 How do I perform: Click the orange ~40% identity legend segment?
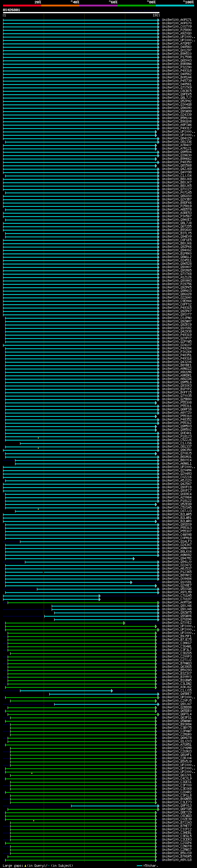click(x=60, y=6)
